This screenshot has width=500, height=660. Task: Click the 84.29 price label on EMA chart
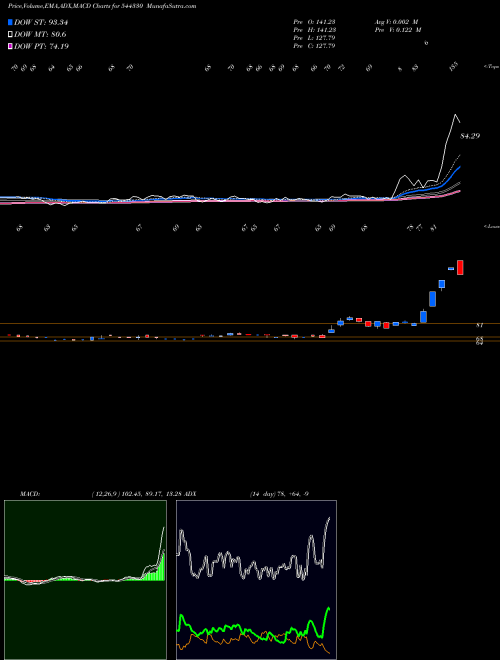pyautogui.click(x=470, y=136)
